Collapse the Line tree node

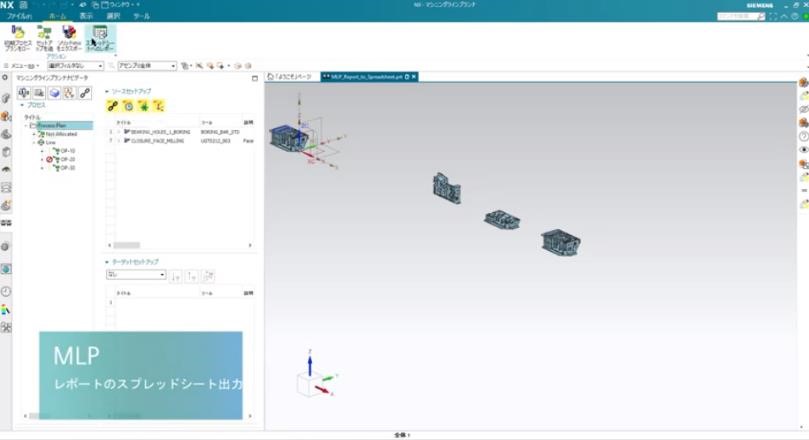(x=34, y=142)
